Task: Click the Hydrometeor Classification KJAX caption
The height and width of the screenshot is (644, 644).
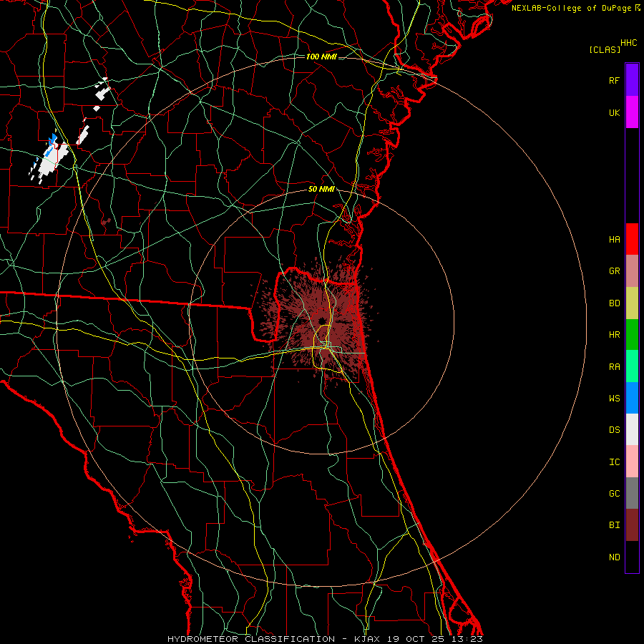Action: pyautogui.click(x=325, y=639)
